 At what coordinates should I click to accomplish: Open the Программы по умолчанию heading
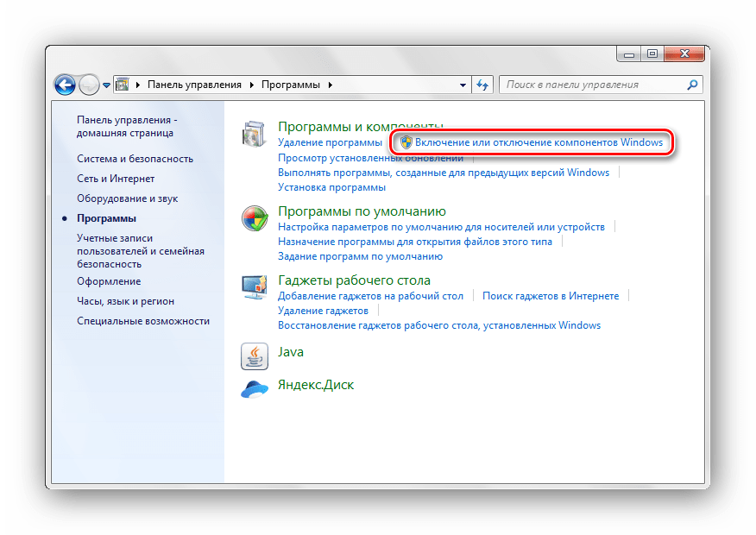[x=362, y=211]
